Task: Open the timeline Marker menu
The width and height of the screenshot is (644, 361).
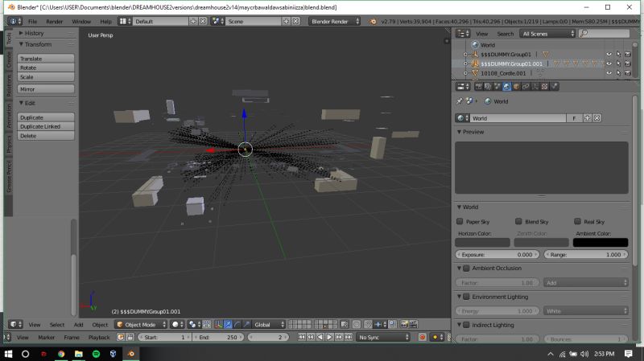Action: (47, 337)
